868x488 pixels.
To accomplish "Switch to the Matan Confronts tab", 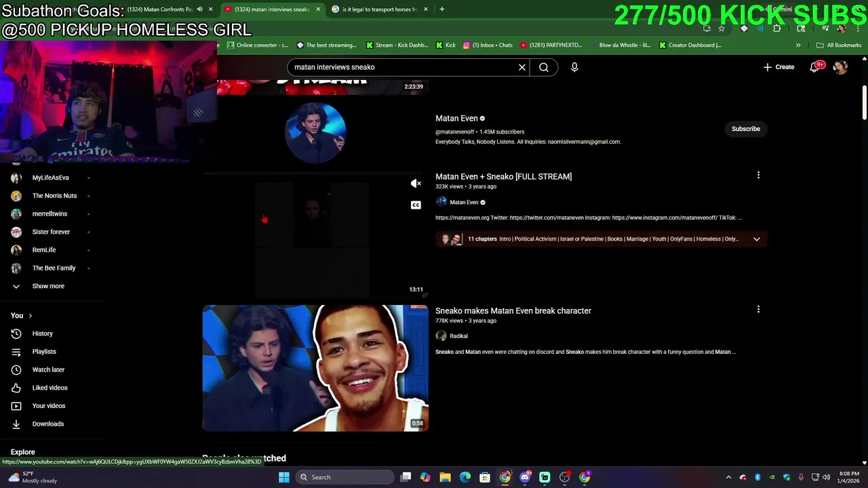I will tap(166, 9).
